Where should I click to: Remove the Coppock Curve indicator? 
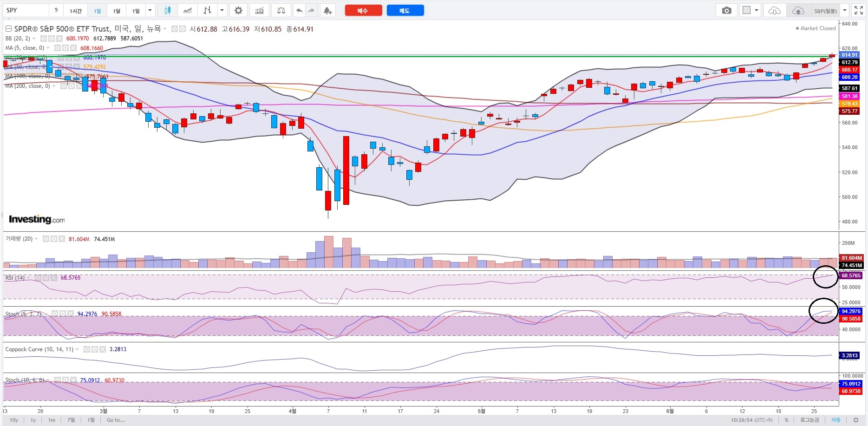(x=102, y=349)
